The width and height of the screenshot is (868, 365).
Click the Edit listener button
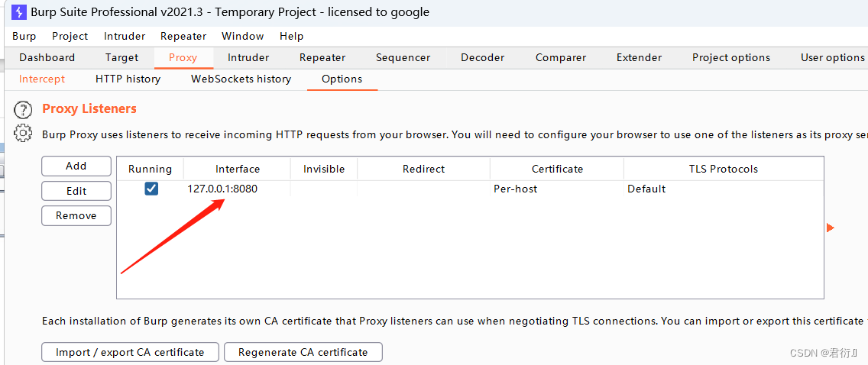click(76, 191)
